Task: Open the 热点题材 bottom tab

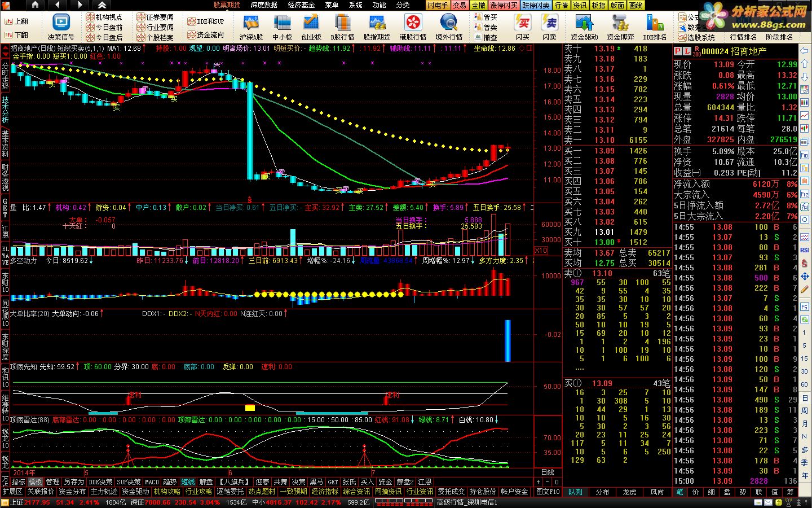Action: click(x=262, y=492)
